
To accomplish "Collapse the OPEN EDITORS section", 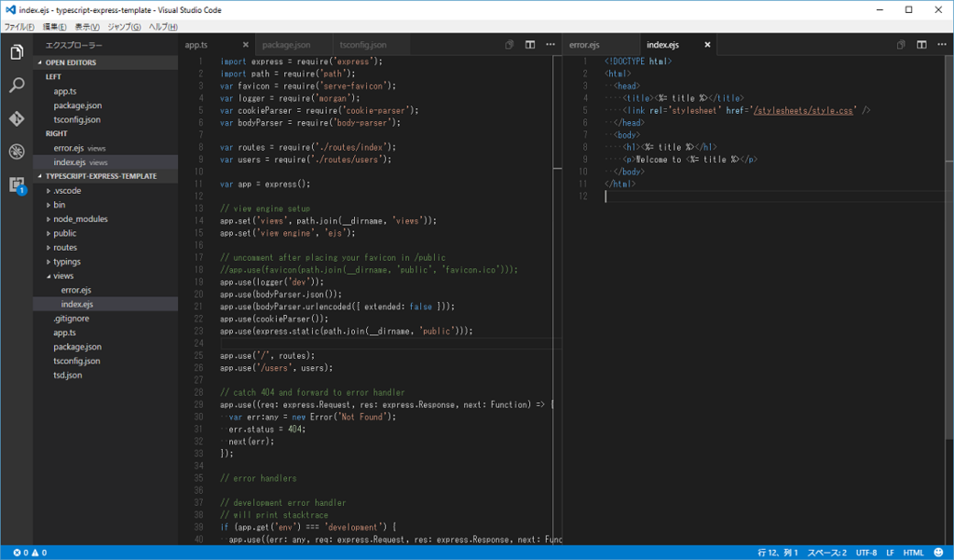I will point(105,62).
